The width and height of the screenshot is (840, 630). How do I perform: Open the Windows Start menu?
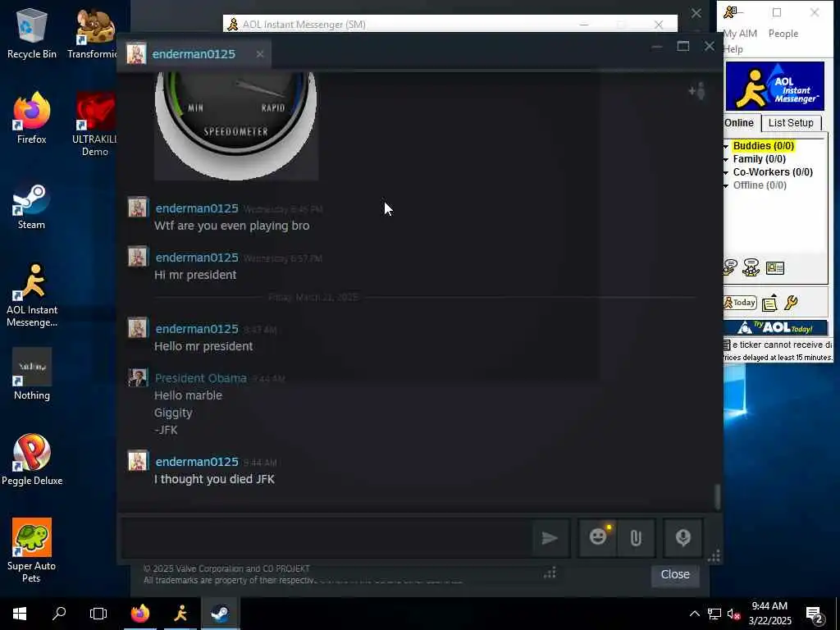click(x=20, y=614)
